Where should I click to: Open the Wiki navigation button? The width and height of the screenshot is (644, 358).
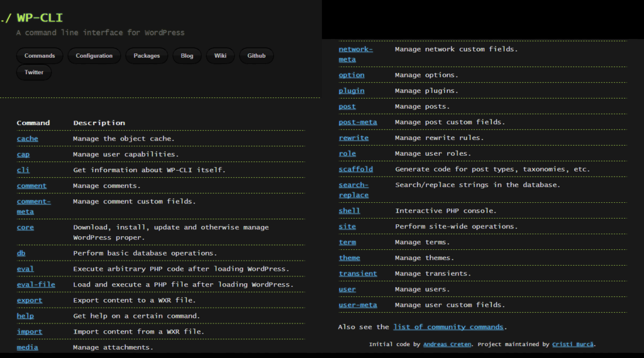point(220,56)
